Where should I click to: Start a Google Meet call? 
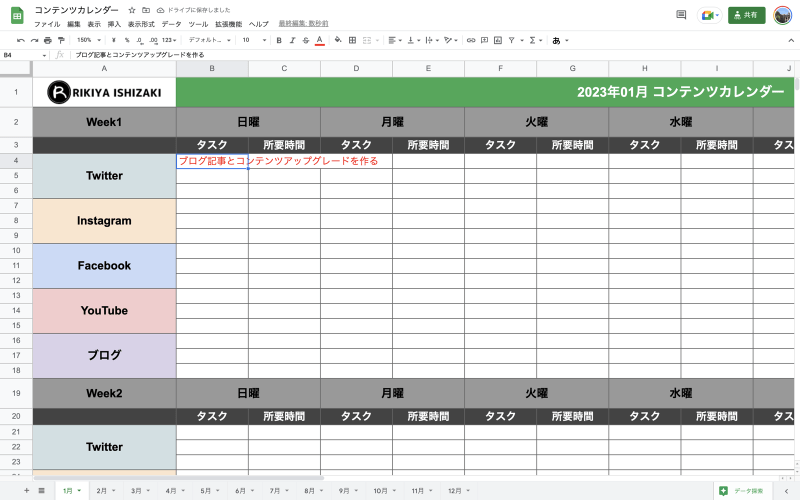[x=710, y=15]
